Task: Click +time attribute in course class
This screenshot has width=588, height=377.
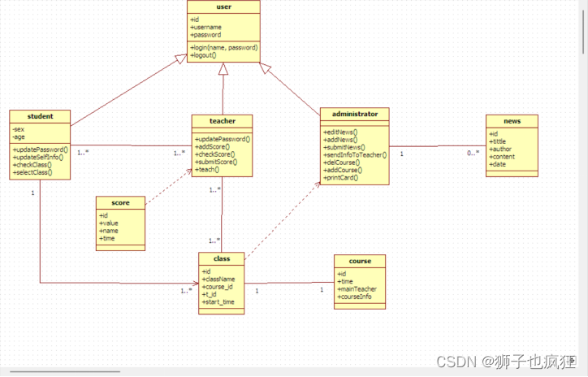Action: tap(345, 281)
